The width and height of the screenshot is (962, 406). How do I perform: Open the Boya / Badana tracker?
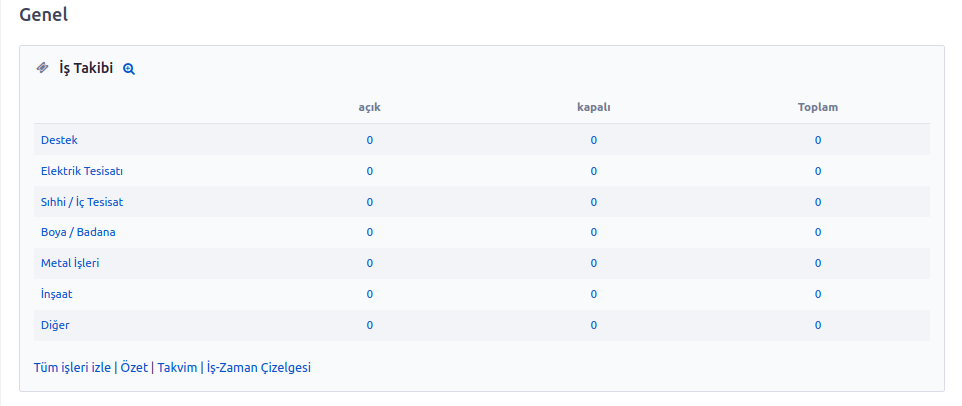point(79,232)
